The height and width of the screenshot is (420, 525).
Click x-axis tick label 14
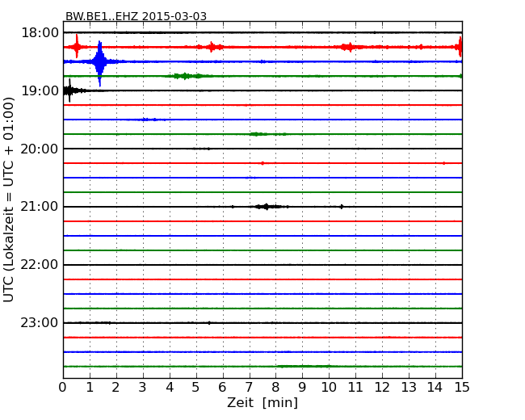point(435,388)
